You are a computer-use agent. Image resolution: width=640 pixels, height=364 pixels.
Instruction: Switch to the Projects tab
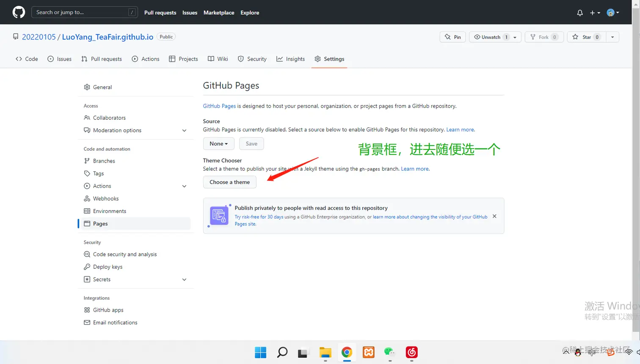[183, 59]
